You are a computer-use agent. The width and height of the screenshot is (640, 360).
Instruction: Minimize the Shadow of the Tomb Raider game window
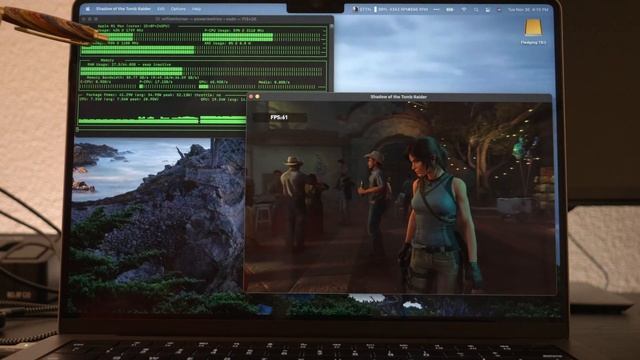click(258, 97)
